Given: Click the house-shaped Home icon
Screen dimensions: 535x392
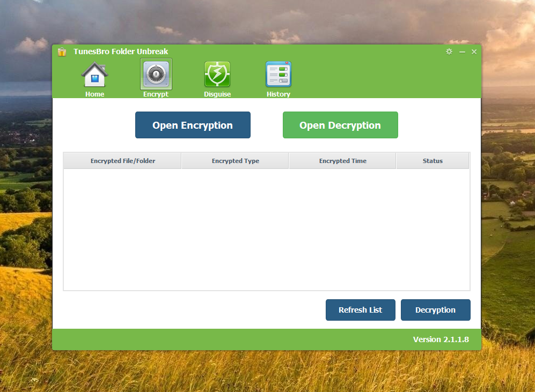Looking at the screenshot, I should click(x=94, y=75).
